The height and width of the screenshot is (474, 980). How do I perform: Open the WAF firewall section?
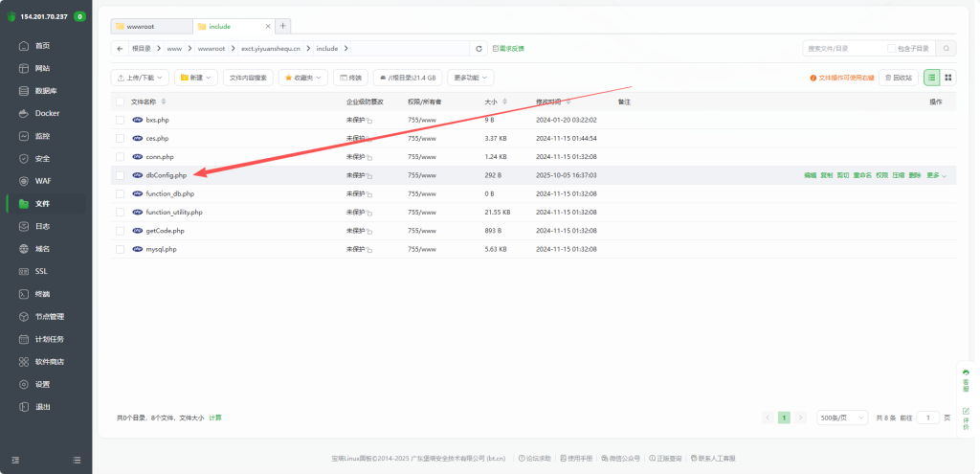coord(42,181)
